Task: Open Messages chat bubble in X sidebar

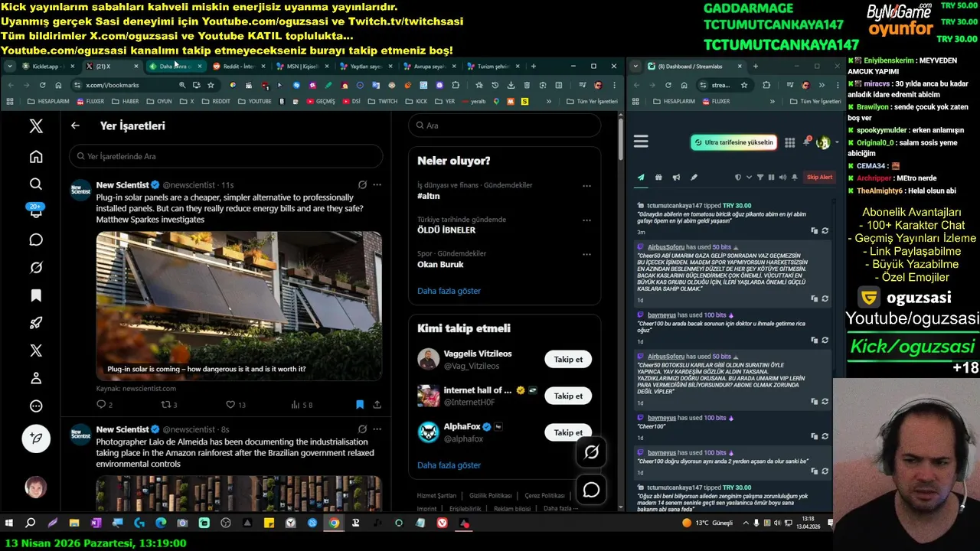Action: (x=36, y=240)
